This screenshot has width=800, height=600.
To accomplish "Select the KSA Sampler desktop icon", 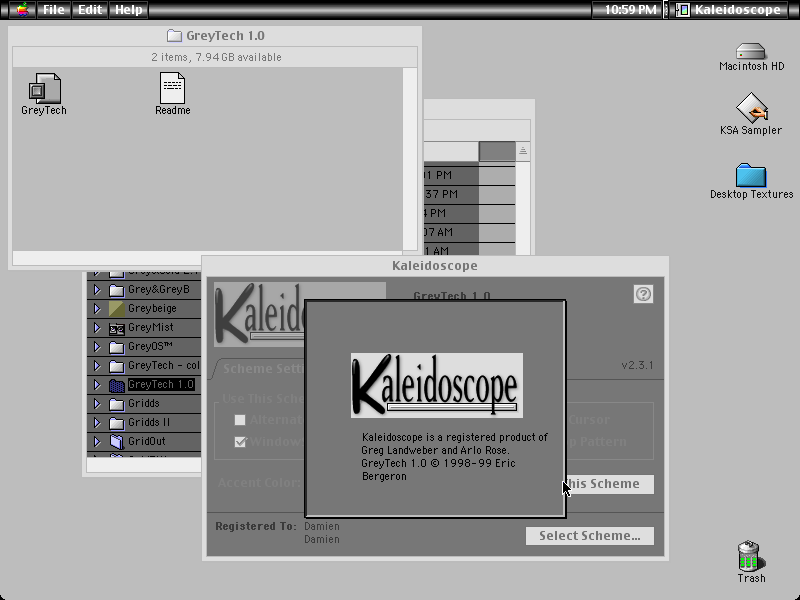I will tap(751, 108).
